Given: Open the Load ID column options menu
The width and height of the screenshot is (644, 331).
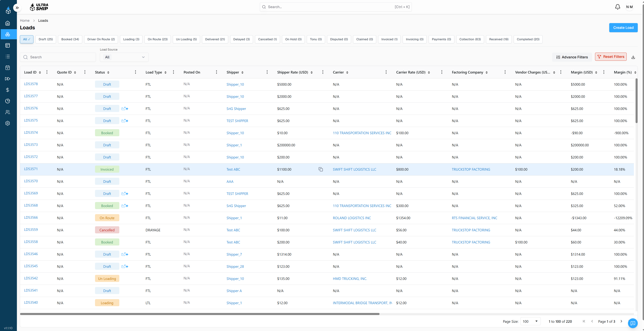Looking at the screenshot, I should point(47,72).
